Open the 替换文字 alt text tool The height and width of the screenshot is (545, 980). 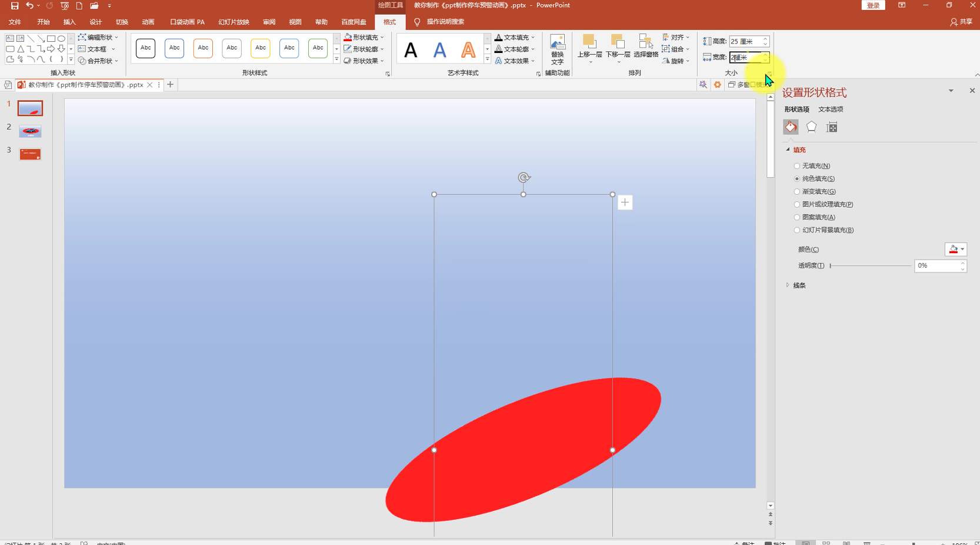(x=557, y=49)
